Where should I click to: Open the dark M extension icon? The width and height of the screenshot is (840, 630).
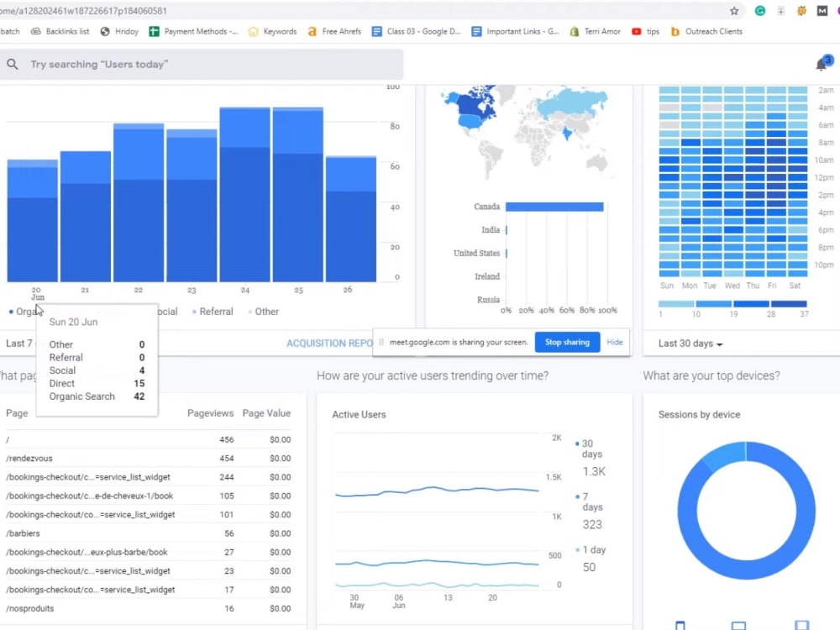tap(822, 11)
